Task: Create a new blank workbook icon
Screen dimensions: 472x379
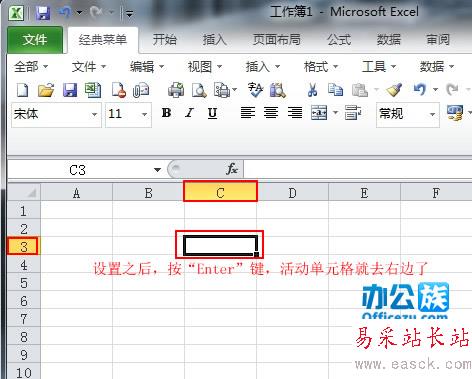Action: click(x=22, y=90)
